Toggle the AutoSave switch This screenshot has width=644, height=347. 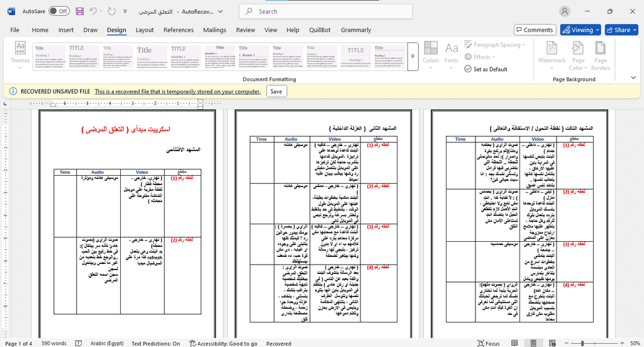click(59, 11)
